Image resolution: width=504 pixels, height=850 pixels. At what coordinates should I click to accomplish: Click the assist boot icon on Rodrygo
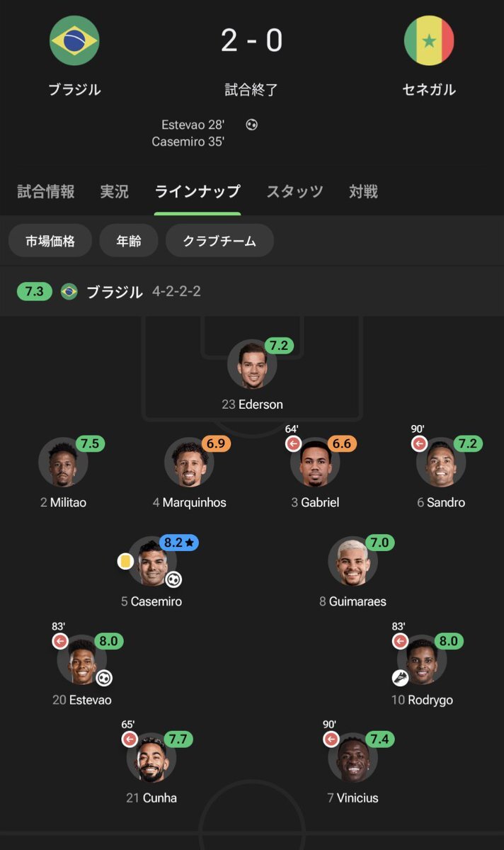tap(400, 676)
